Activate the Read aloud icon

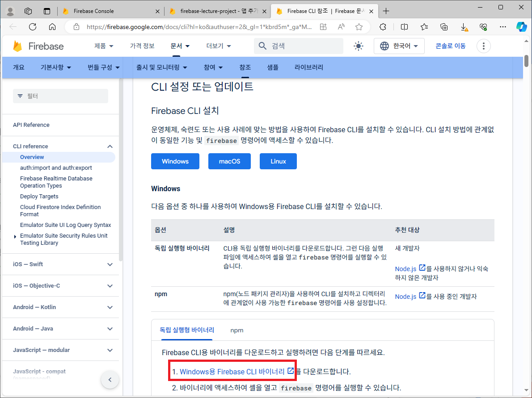341,27
